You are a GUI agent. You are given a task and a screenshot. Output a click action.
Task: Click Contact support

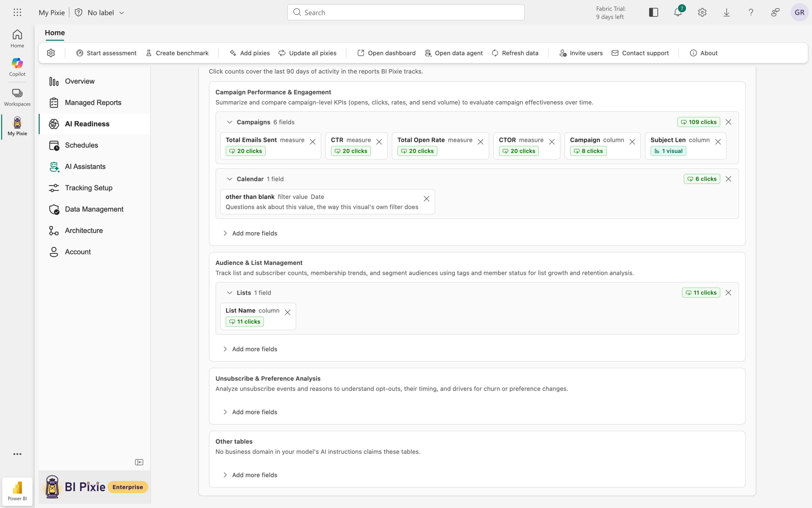[x=640, y=53]
